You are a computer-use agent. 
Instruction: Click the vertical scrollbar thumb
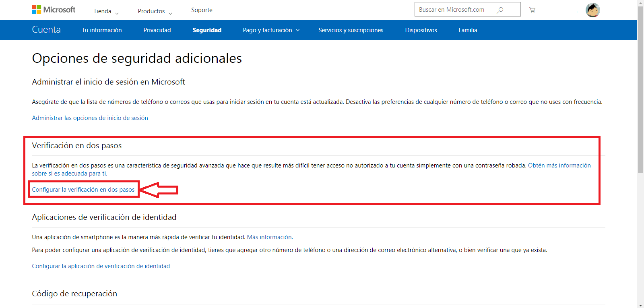[x=640, y=90]
